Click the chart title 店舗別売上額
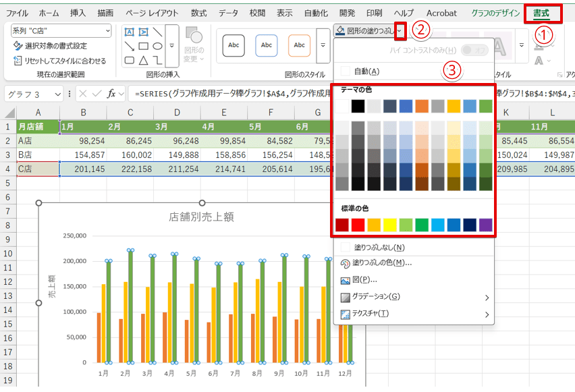The height and width of the screenshot is (392, 575). click(201, 217)
